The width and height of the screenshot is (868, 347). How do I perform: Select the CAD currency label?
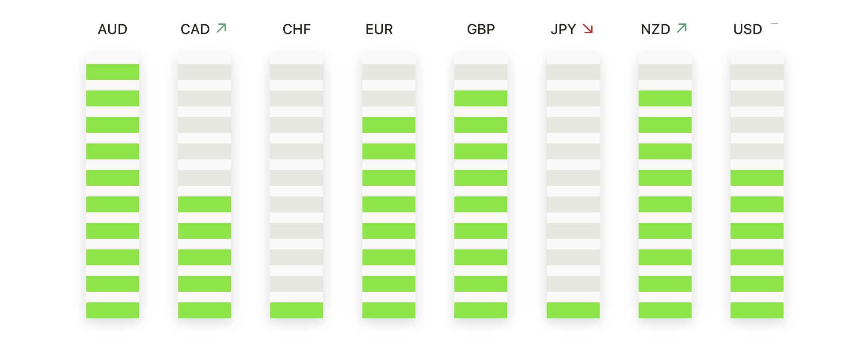(195, 29)
